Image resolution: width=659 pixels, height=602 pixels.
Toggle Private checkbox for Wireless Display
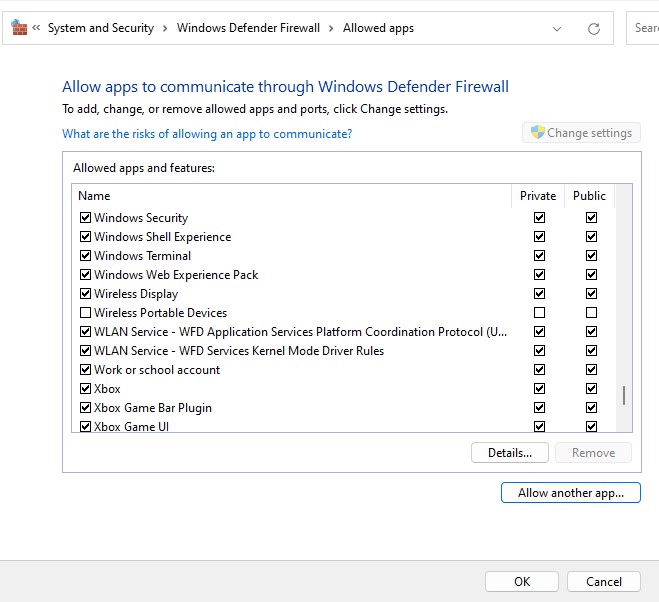point(540,293)
